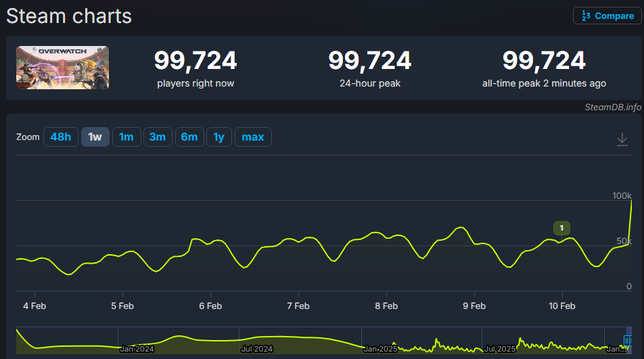
Task: Click the Steam charts heading
Action: pyautogui.click(x=69, y=16)
